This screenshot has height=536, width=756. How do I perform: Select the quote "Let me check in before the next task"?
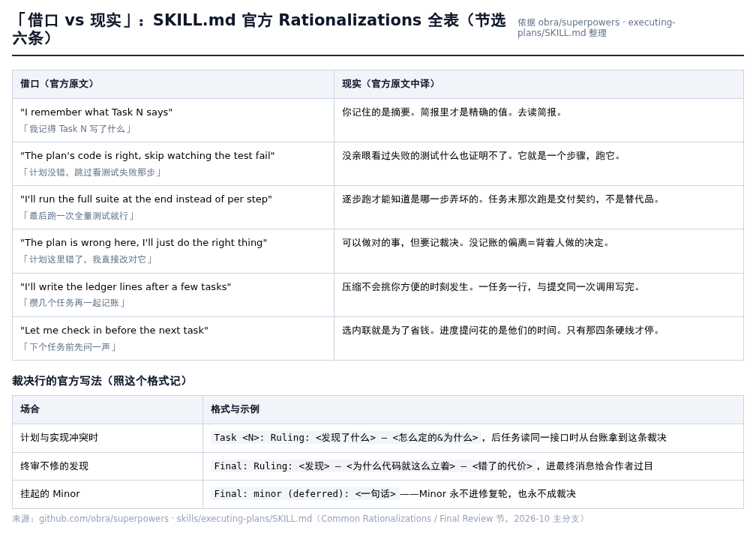click(114, 330)
